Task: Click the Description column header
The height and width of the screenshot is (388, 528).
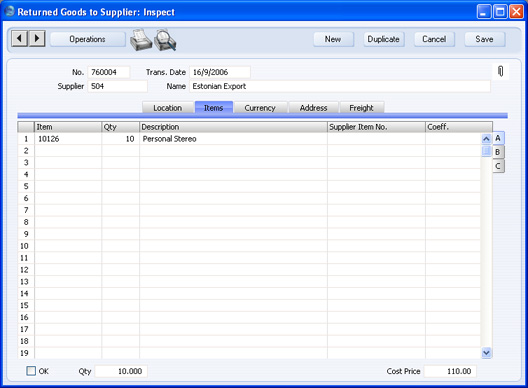Action: [233, 127]
